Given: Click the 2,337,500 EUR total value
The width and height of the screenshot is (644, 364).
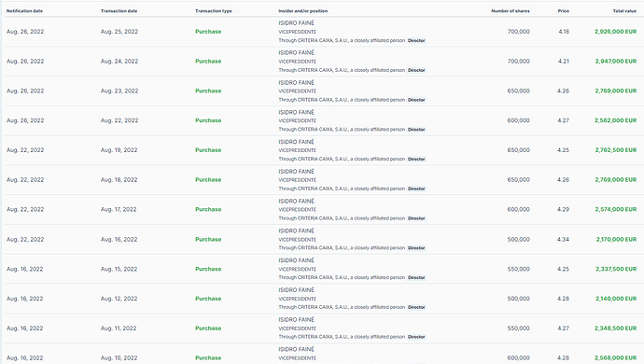Looking at the screenshot, I should pos(616,269).
